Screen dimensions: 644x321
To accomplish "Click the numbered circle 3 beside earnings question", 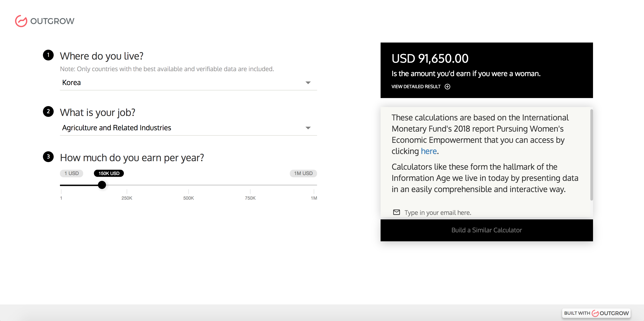I will coord(48,157).
